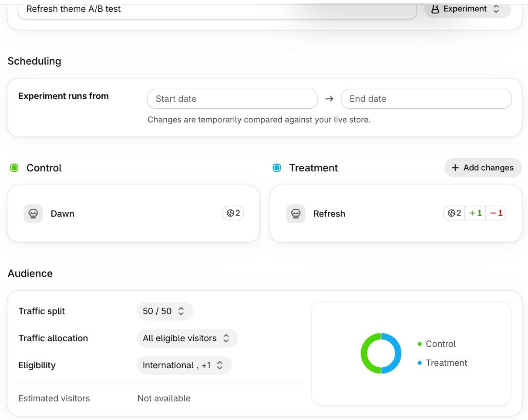528x420 pixels.
Task: Click the market count badge on Refresh
Action: click(x=454, y=213)
